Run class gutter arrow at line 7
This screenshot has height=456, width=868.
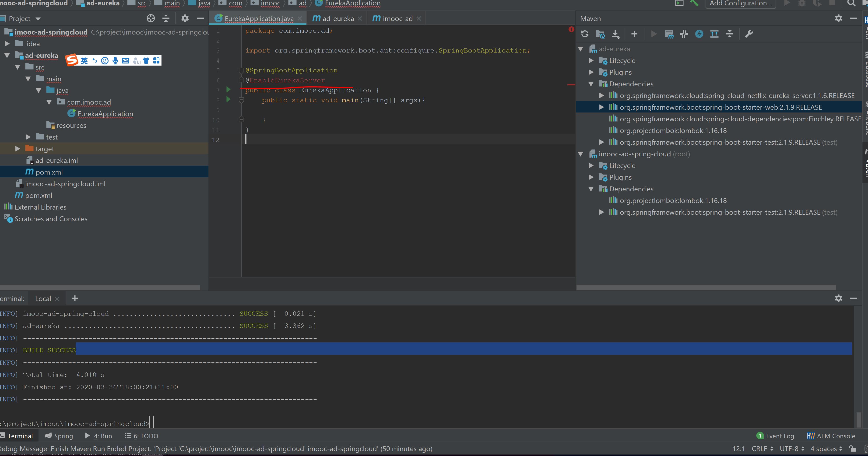228,90
